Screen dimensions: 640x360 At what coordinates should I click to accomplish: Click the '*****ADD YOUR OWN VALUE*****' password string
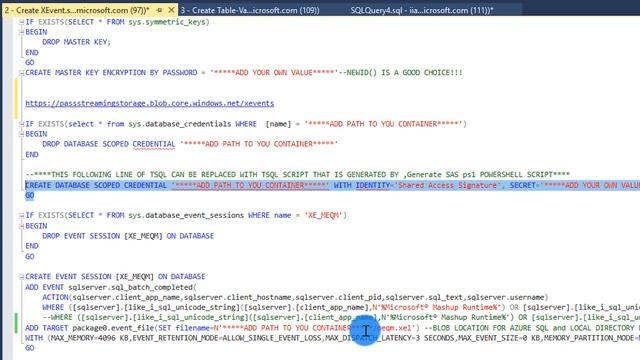[x=274, y=73]
